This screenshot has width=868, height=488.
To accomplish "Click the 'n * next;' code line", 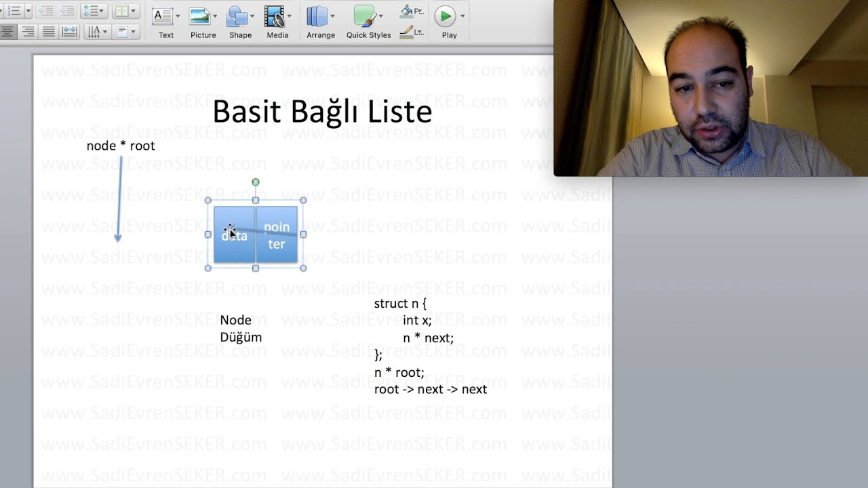I will pos(428,338).
